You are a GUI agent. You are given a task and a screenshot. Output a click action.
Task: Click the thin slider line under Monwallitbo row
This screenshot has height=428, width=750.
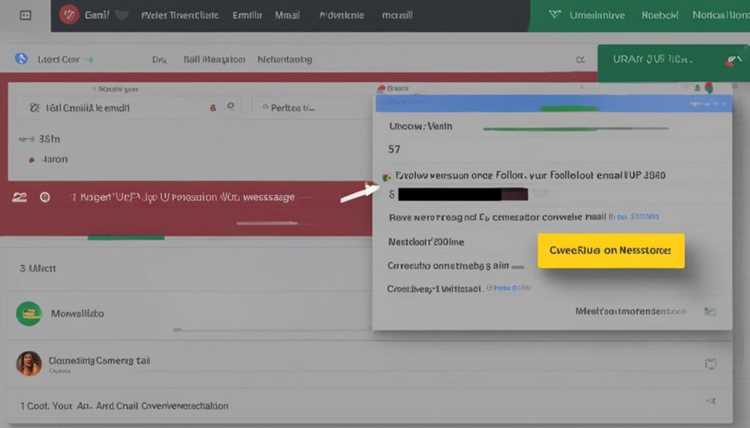click(273, 329)
